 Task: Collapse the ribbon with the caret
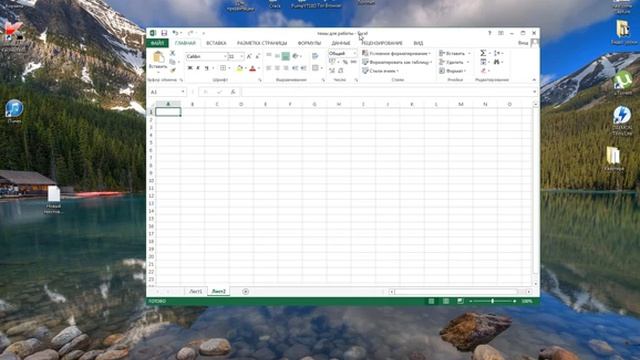(534, 80)
